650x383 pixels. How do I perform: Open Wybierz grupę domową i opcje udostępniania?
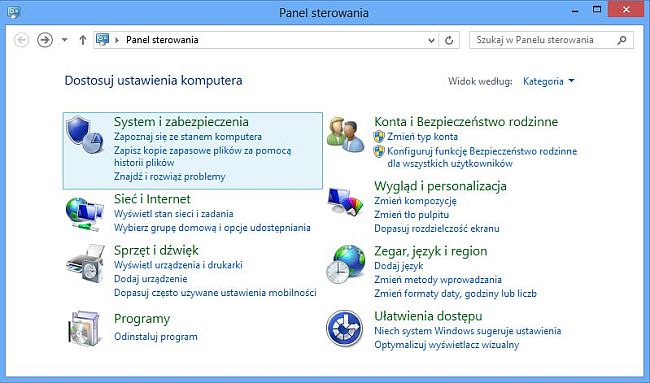pos(212,228)
